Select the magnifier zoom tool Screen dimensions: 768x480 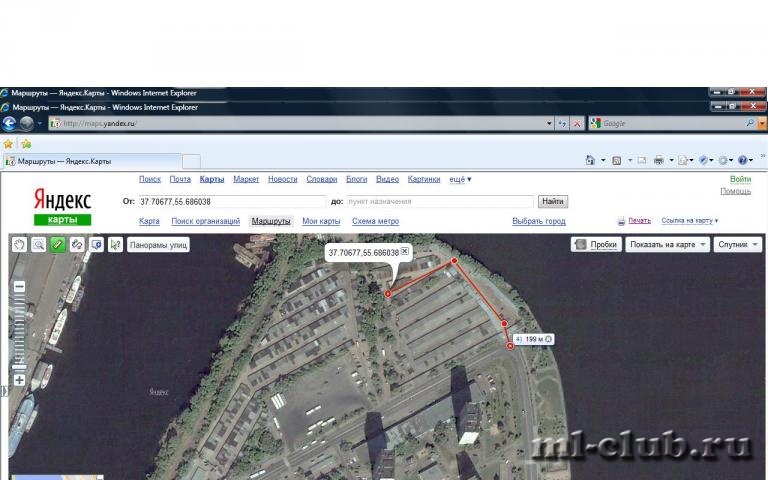pyautogui.click(x=38, y=244)
